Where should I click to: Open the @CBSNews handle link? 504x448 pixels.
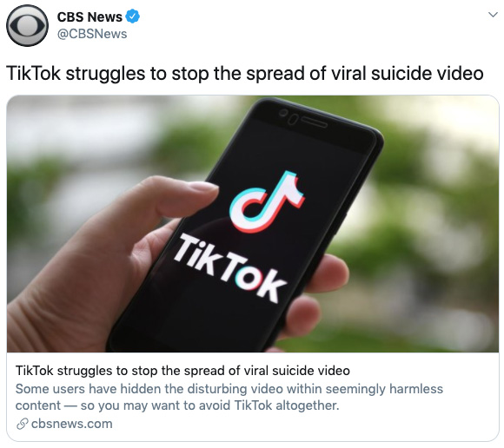tap(92, 34)
